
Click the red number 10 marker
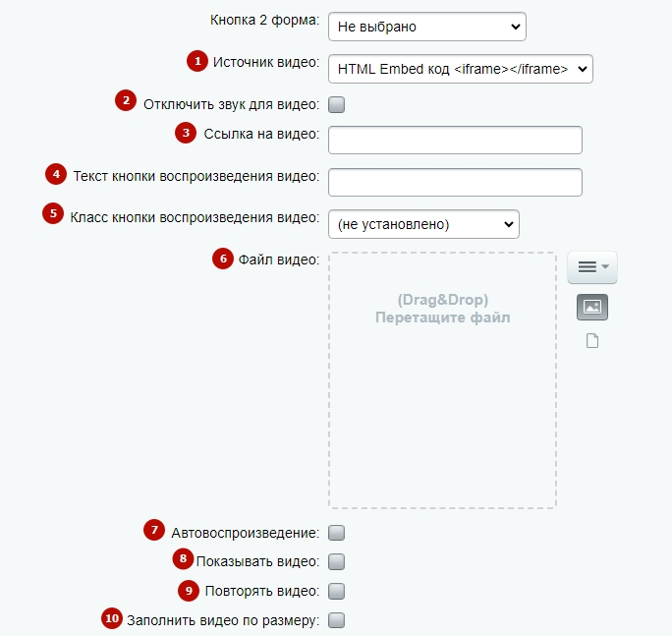[112, 618]
